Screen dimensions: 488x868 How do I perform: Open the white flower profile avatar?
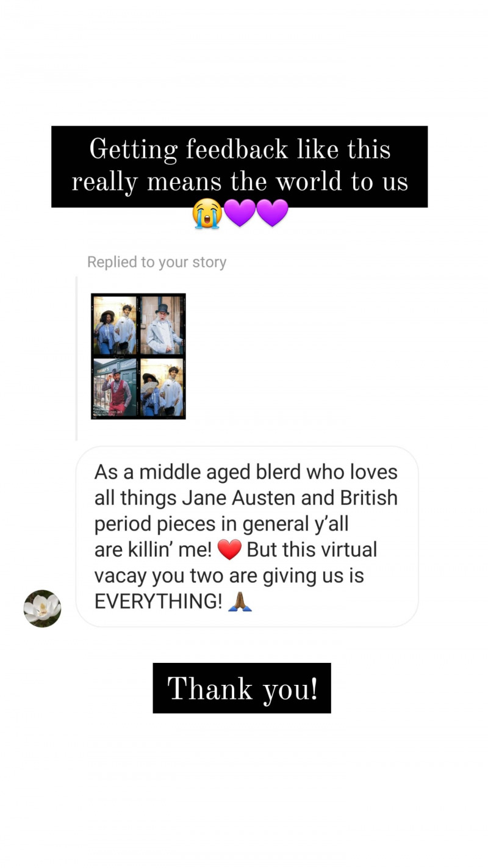[x=42, y=609]
